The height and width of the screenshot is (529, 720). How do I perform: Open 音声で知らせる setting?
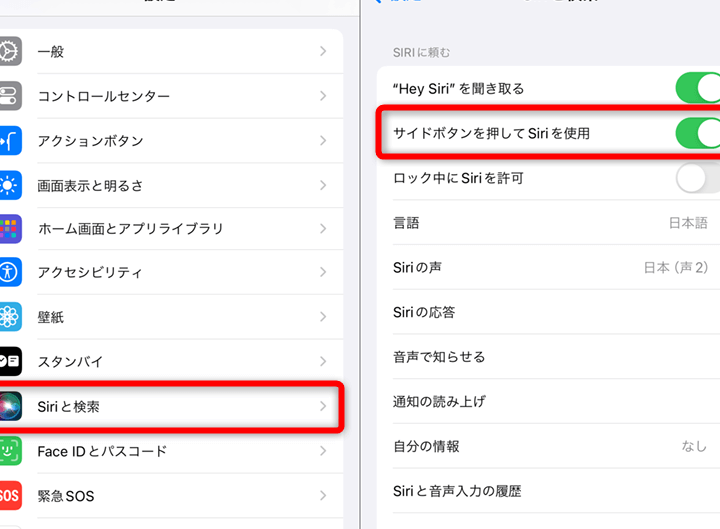tap(548, 356)
